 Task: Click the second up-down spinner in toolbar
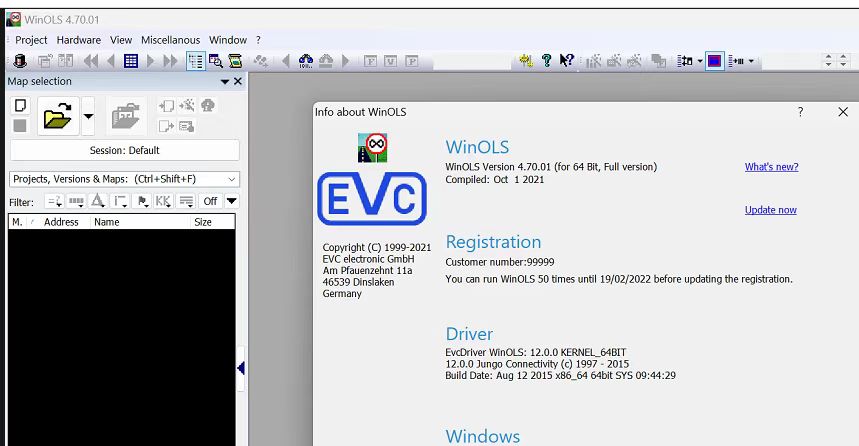[x=844, y=60]
